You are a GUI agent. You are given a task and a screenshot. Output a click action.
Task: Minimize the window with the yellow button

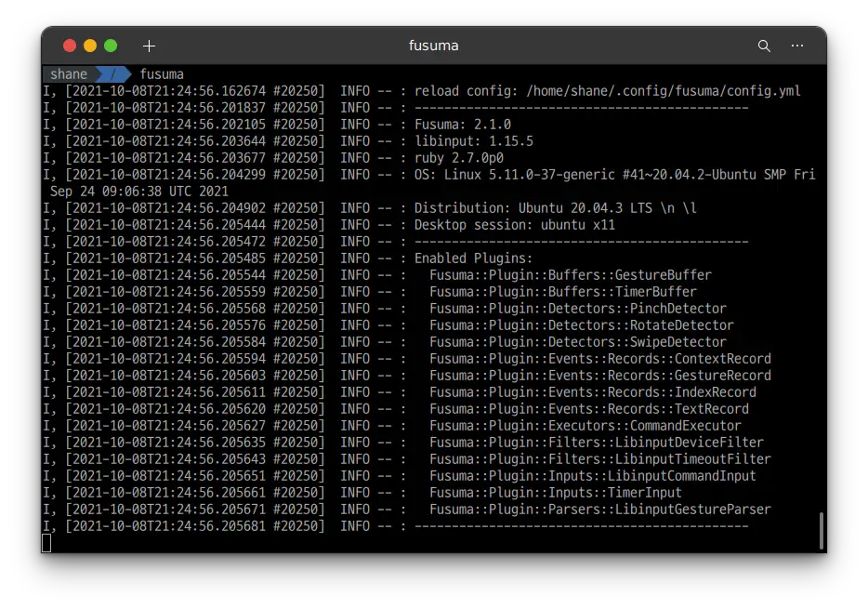click(x=90, y=46)
